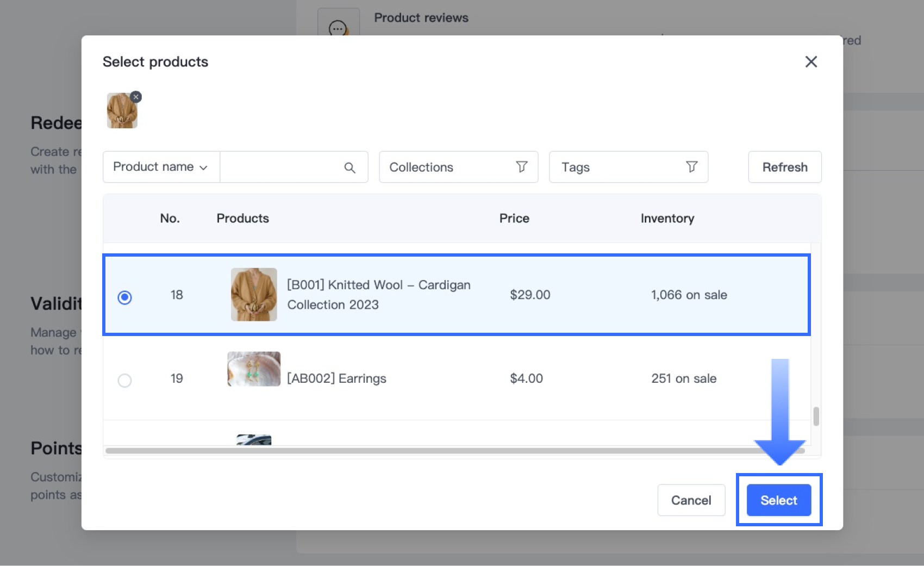
Task: Click the Collections filter funnel icon
Action: pos(521,167)
